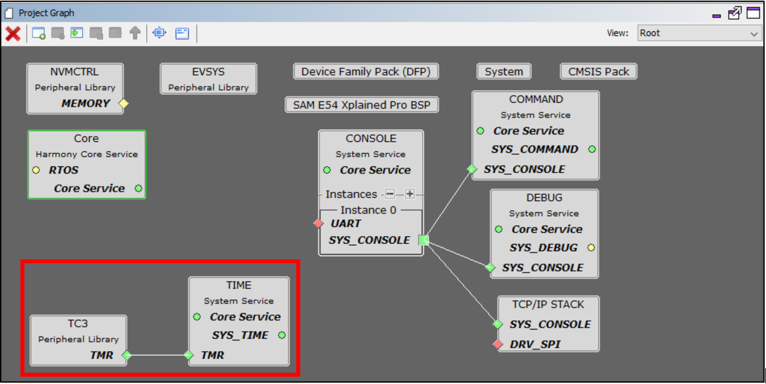
Task: Click the green Core Service port on DEBUG
Action: point(499,229)
